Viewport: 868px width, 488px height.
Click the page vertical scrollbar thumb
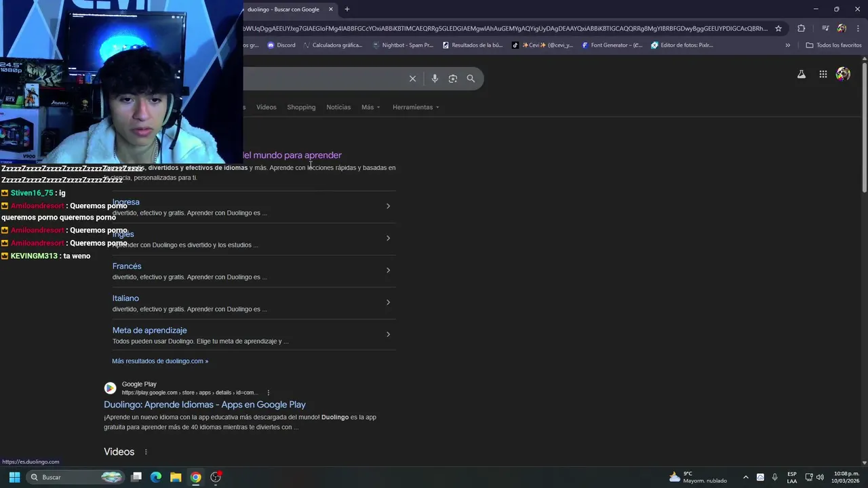pyautogui.click(x=865, y=127)
